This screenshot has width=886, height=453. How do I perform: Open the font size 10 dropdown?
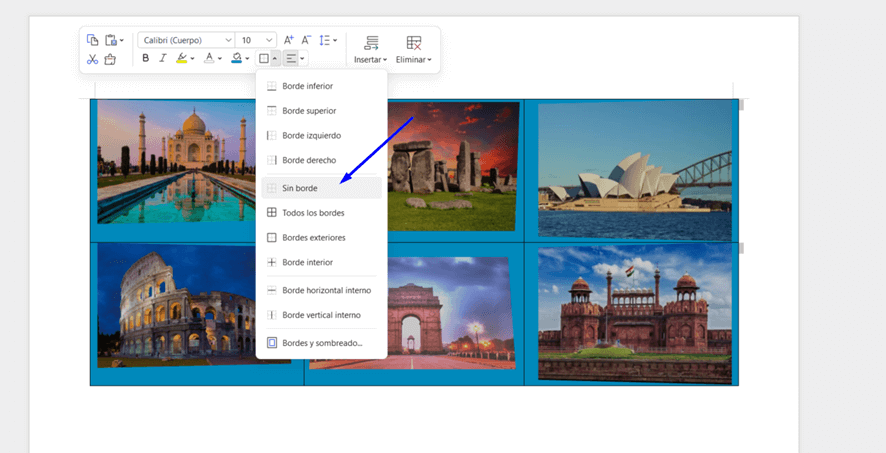pyautogui.click(x=269, y=40)
